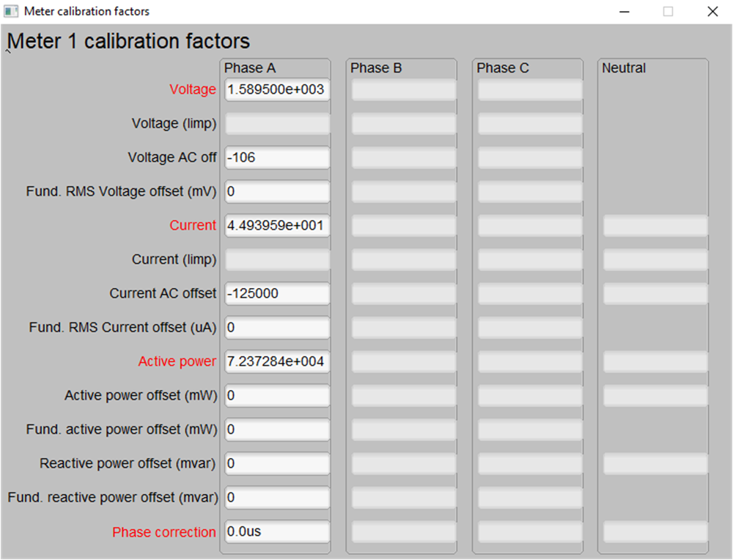Click the Phase A Voltage (limp) field

click(276, 124)
